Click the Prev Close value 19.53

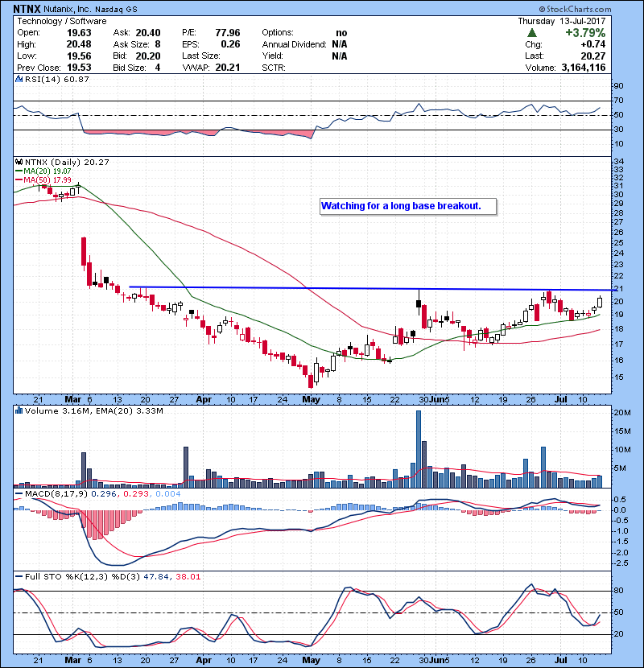coord(79,68)
